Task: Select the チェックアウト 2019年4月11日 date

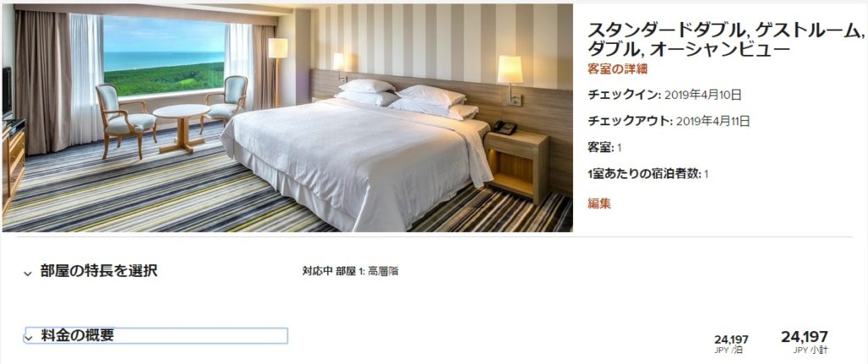Action: (x=669, y=121)
